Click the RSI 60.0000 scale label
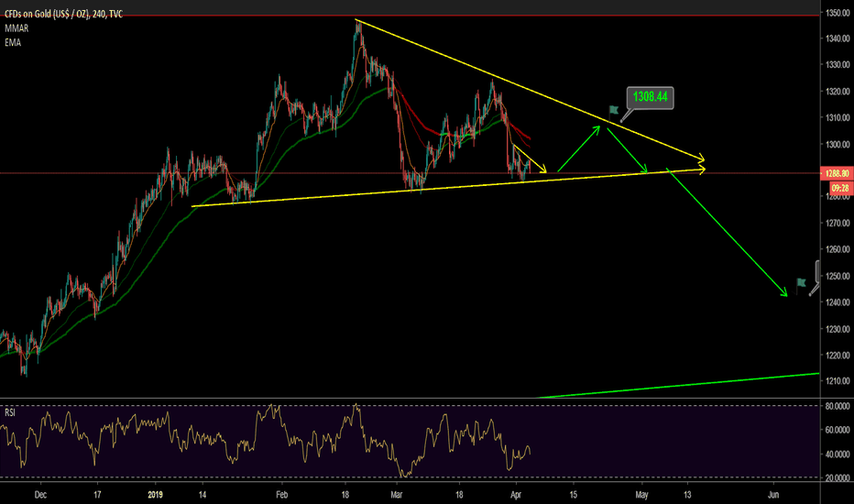The height and width of the screenshot is (504, 854). click(838, 430)
